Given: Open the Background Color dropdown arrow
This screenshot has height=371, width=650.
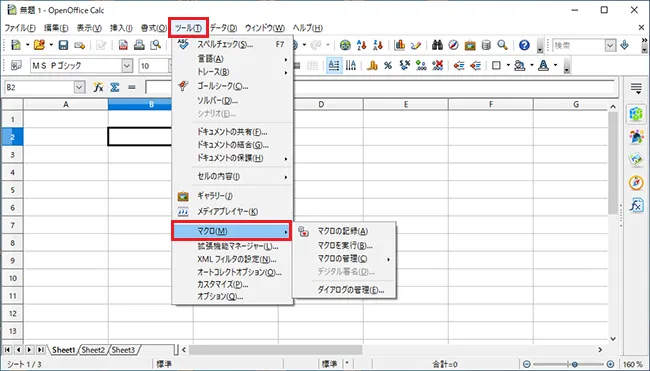Looking at the screenshot, I should point(532,65).
